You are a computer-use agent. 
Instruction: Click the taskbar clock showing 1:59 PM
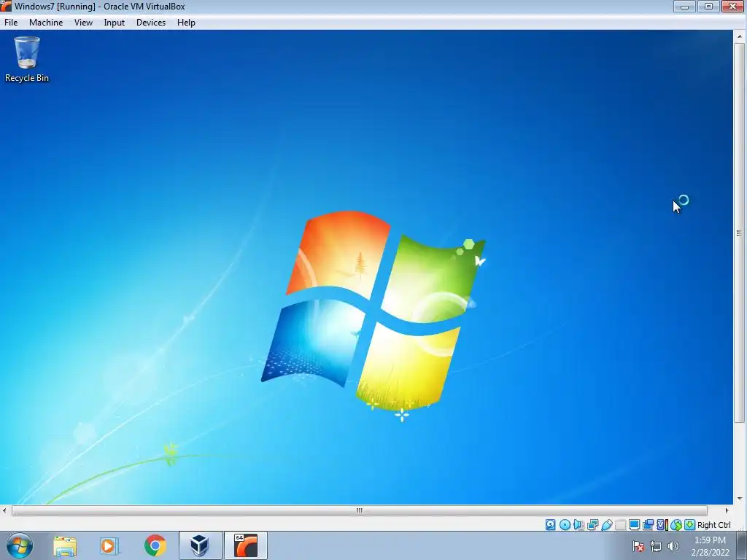[x=710, y=546]
